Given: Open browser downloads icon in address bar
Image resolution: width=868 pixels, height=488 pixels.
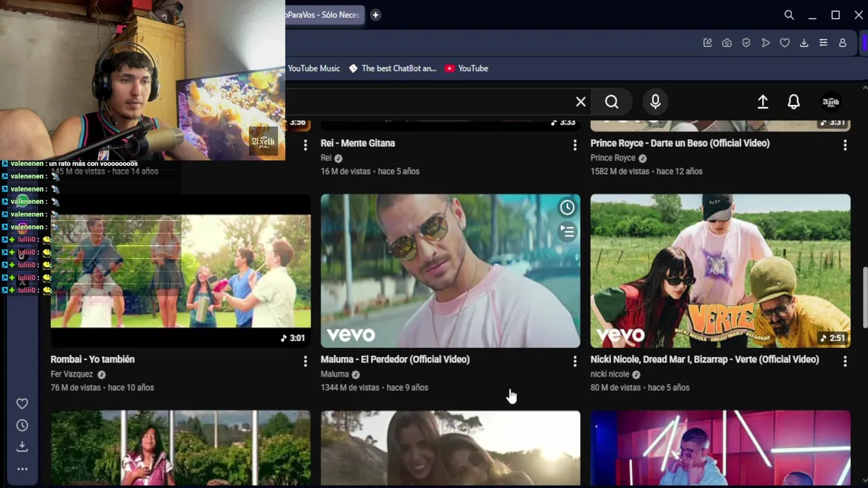Looking at the screenshot, I should pyautogui.click(x=804, y=43).
